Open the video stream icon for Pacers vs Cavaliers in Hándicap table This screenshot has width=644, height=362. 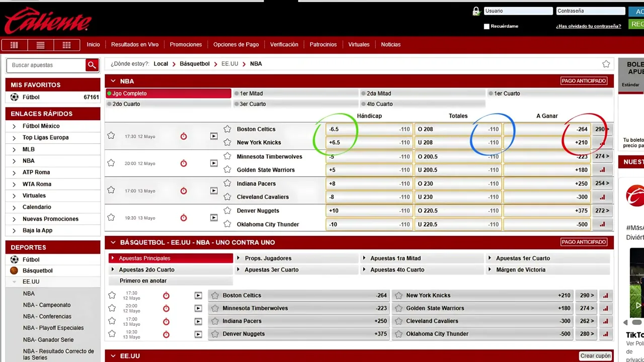(214, 191)
